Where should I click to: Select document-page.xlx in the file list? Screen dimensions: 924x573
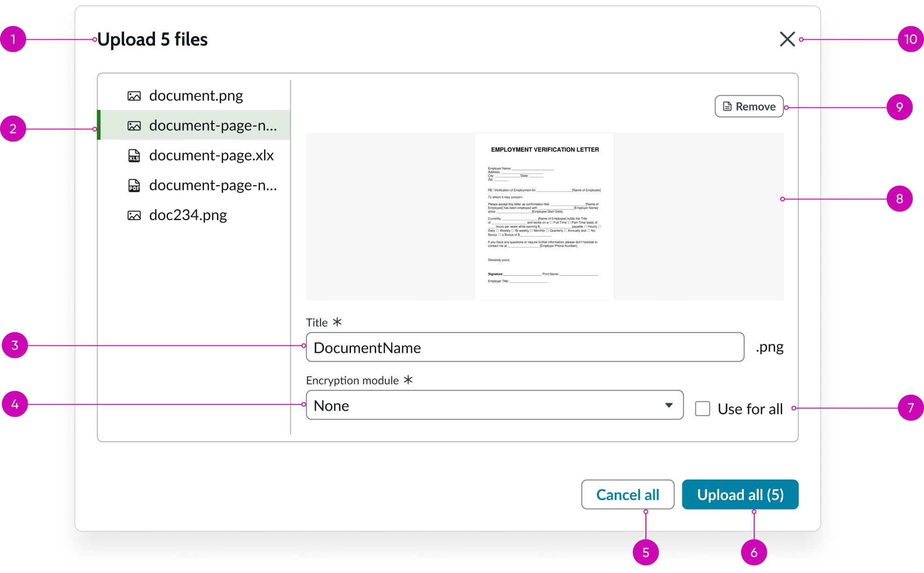(x=211, y=155)
